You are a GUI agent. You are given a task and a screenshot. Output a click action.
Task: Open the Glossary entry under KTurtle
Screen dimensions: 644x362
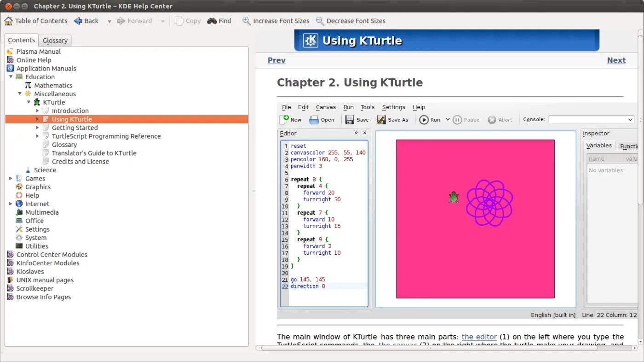64,145
